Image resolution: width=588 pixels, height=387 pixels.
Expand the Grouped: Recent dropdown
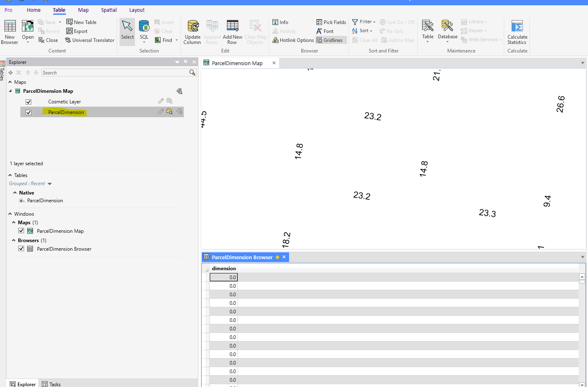coord(50,184)
